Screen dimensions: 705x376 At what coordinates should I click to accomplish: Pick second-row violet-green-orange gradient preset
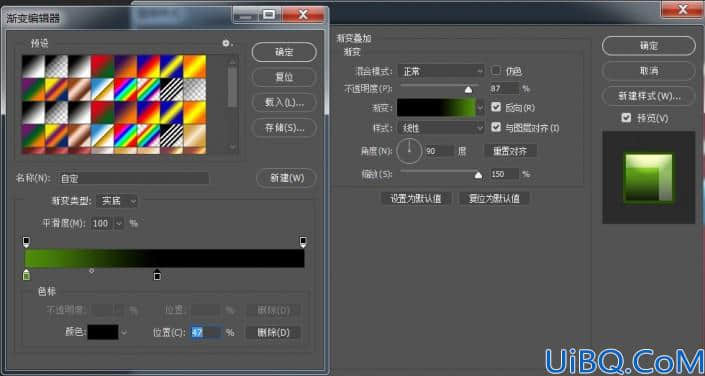pos(33,90)
